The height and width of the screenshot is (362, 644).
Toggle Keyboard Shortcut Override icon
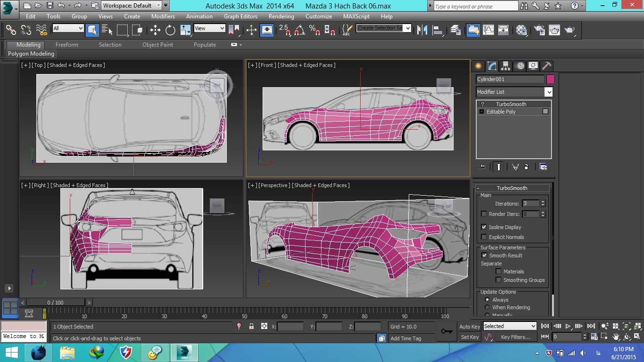pyautogui.click(x=267, y=30)
